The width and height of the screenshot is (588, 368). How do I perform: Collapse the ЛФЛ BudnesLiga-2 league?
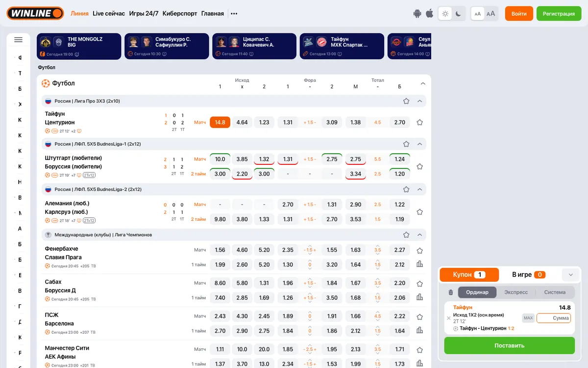pyautogui.click(x=419, y=189)
